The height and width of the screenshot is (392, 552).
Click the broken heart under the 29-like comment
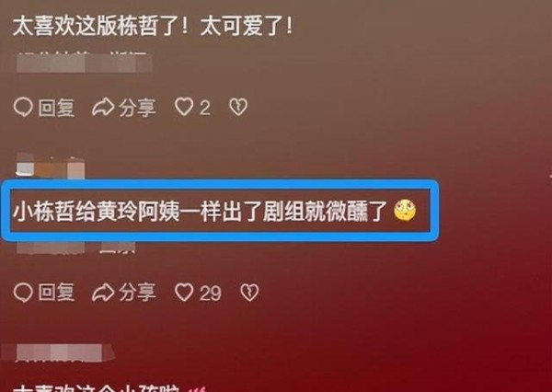click(x=249, y=293)
